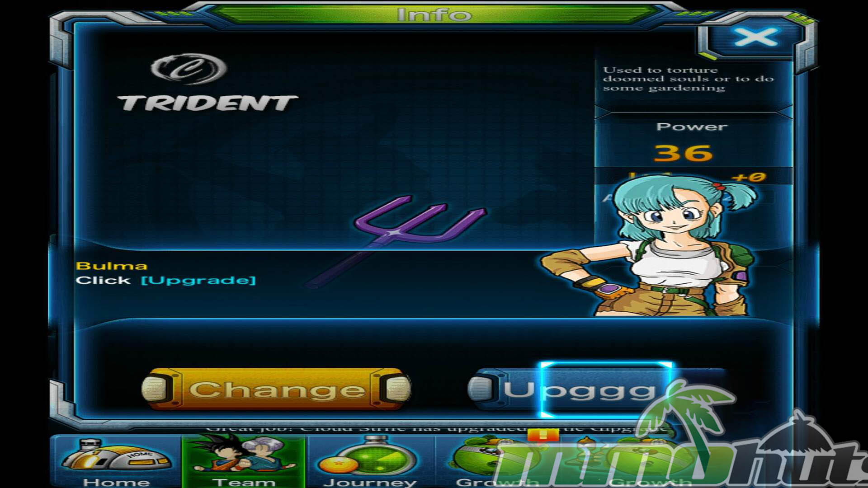Click the Info title bar
This screenshot has width=868, height=488.
434,14
